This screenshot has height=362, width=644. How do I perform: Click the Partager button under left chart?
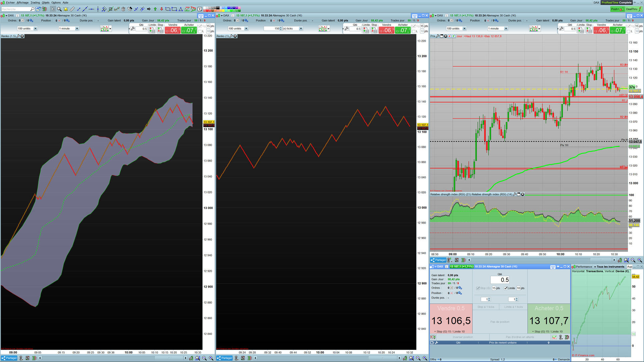tap(9, 358)
